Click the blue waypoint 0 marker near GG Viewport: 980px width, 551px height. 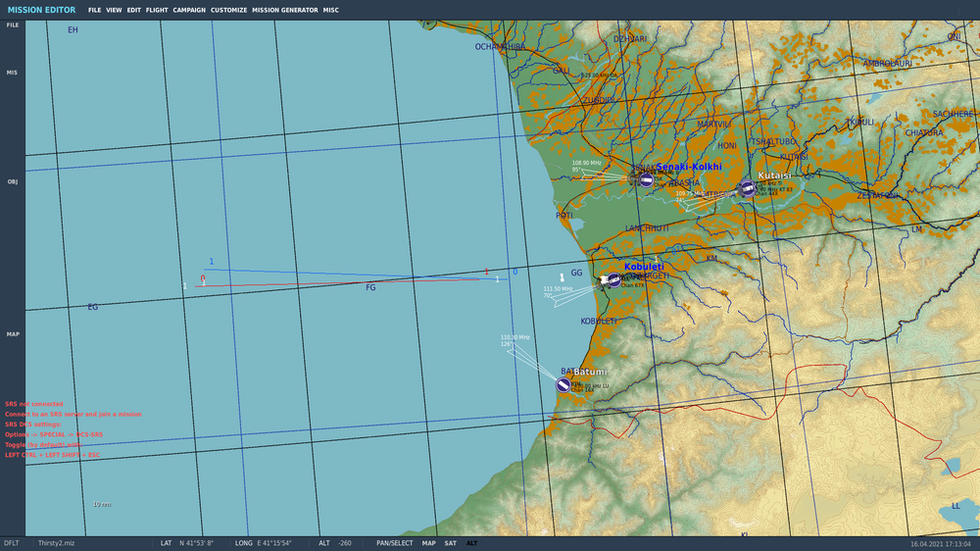(515, 272)
